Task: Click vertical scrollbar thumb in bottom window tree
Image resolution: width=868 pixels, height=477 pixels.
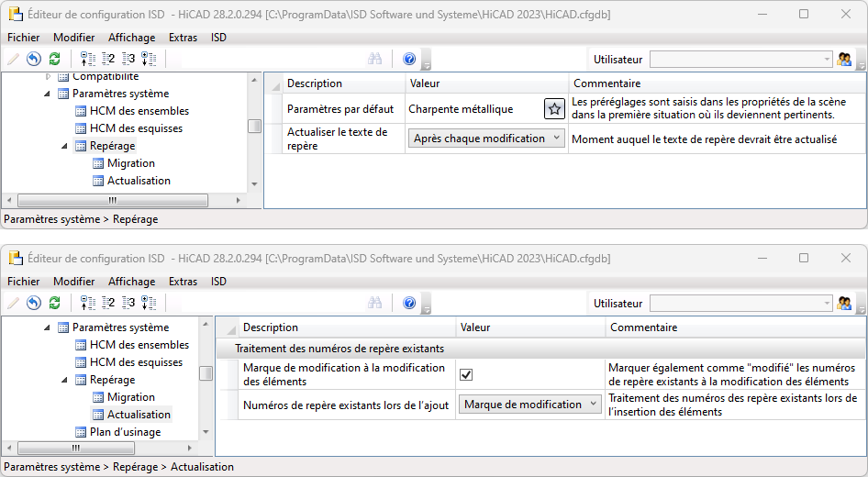Action: 206,373
